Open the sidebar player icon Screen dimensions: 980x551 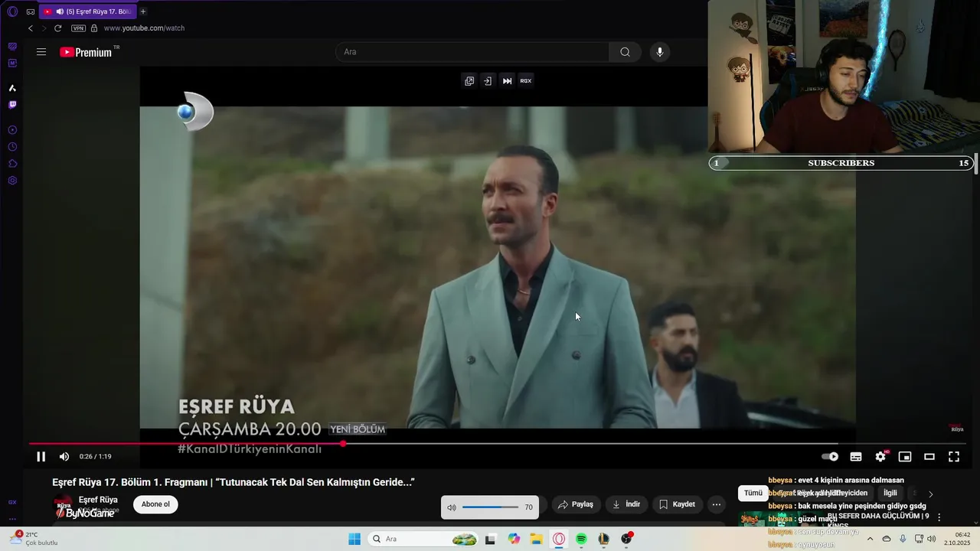tap(12, 130)
